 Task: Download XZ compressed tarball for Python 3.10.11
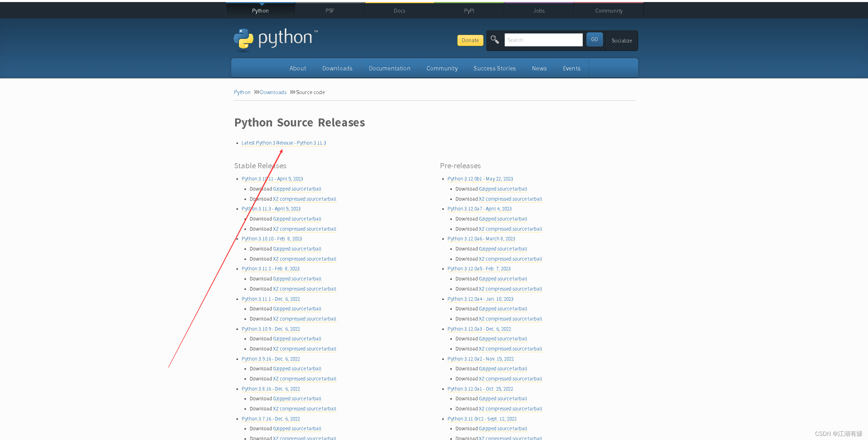pos(304,199)
